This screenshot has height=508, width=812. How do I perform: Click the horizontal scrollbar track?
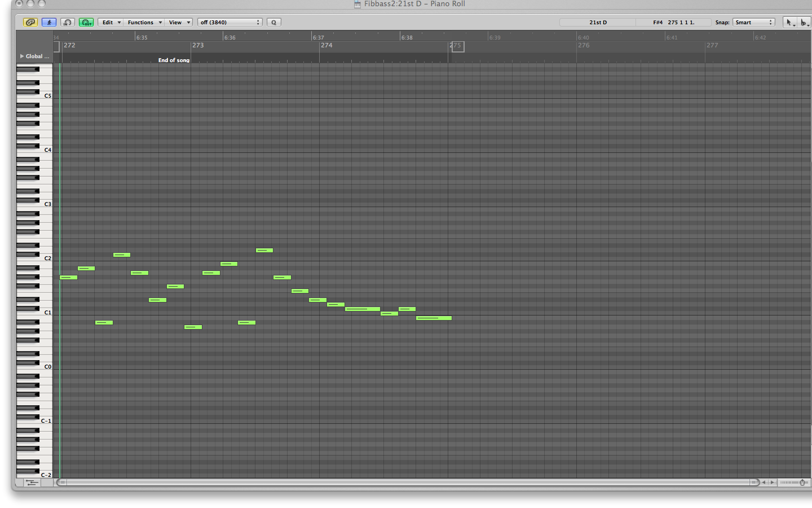406,483
